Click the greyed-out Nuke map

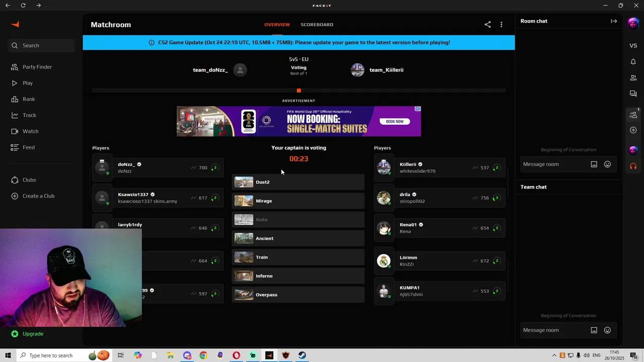click(x=298, y=220)
